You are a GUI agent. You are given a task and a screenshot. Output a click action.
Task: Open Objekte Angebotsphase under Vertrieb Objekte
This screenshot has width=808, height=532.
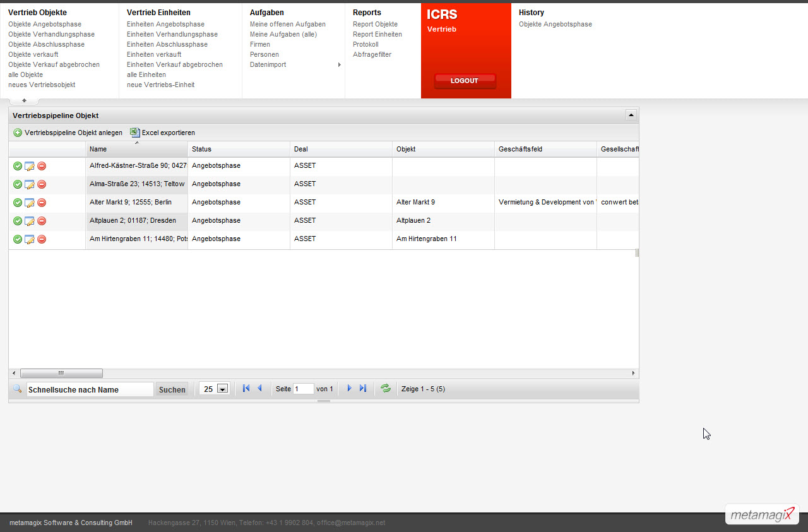[x=45, y=24]
